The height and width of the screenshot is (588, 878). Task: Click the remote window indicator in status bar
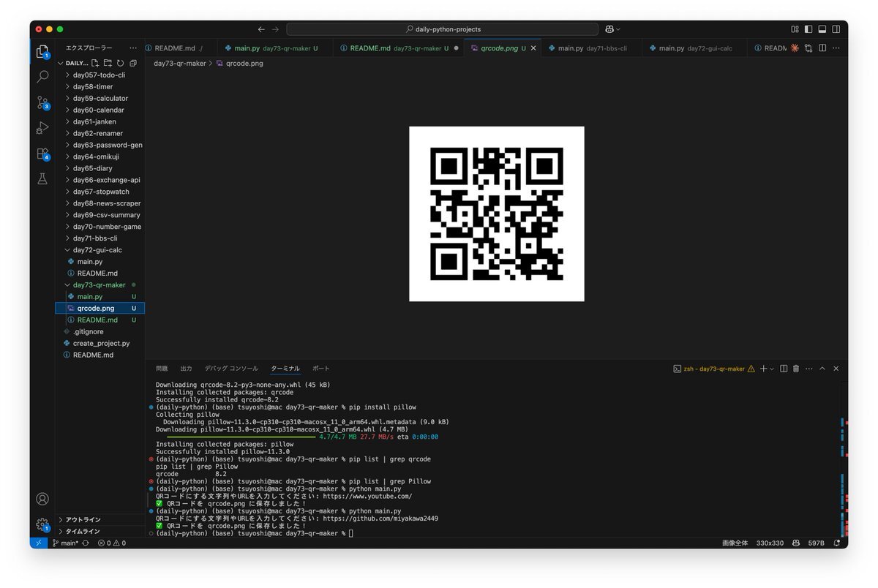click(x=39, y=543)
